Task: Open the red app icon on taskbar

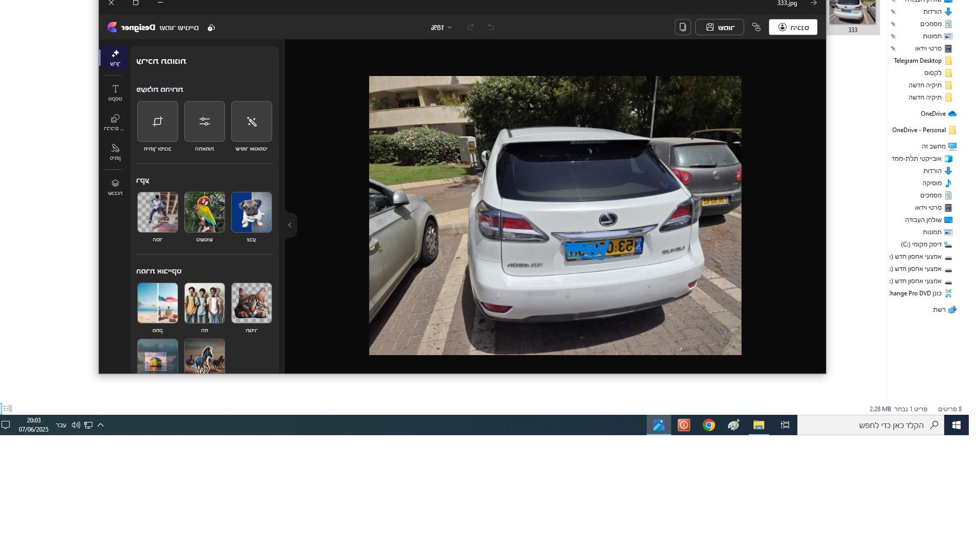Action: tap(684, 425)
